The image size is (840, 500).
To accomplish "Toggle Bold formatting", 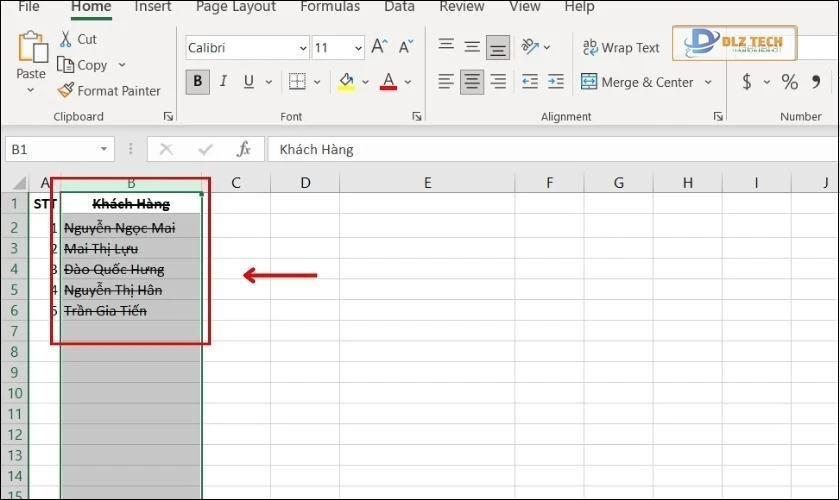I will [198, 82].
